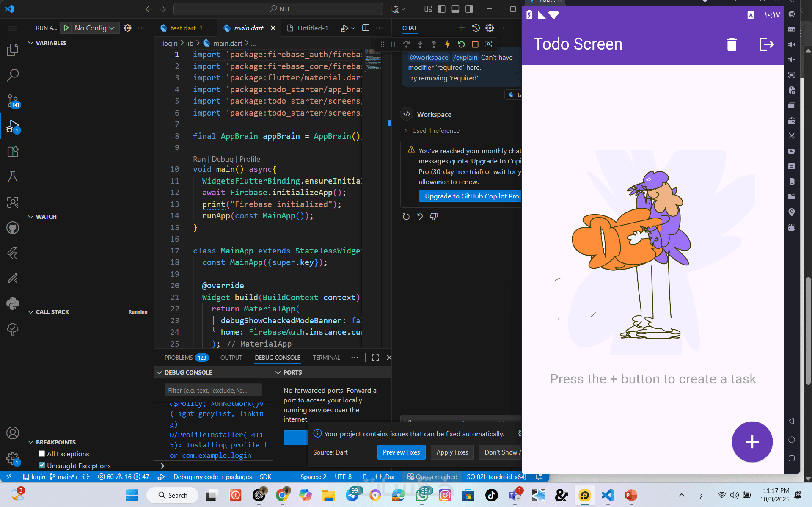Click the debug console filter field
This screenshot has height=507, width=812.
tap(213, 390)
